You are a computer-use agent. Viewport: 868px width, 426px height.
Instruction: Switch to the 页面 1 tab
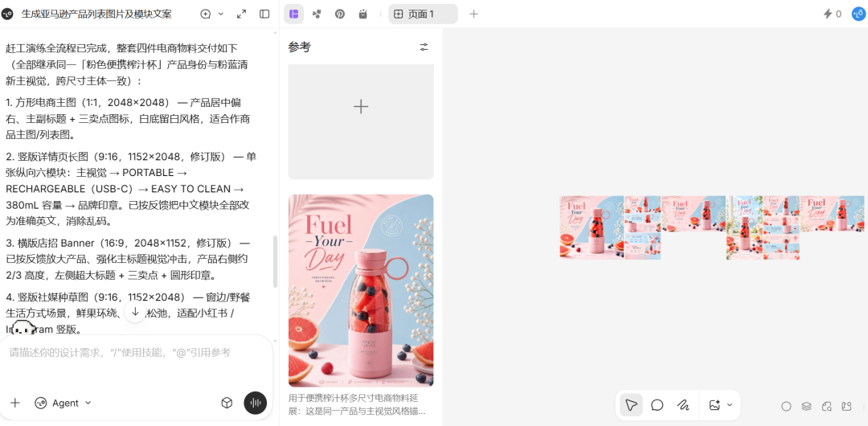click(x=423, y=14)
